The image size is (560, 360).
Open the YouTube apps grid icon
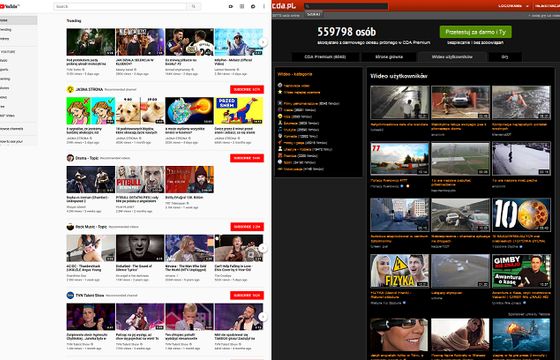tap(242, 6)
